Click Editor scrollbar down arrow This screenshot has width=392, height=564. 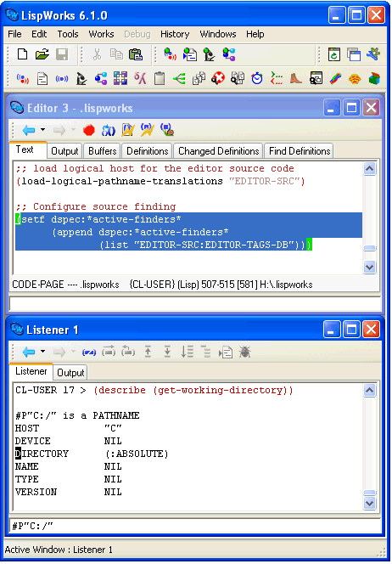click(x=369, y=267)
